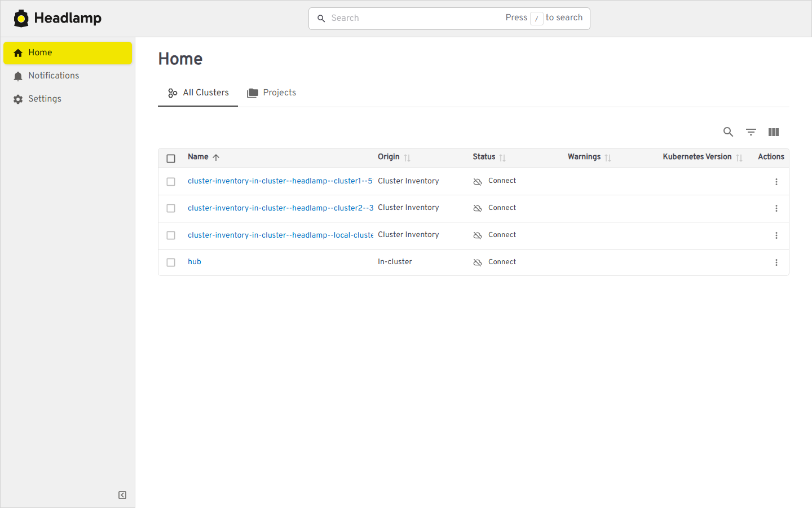Screen dimensions: 812x508
Task: Open actions menu for cluster2 row
Action: [776, 208]
